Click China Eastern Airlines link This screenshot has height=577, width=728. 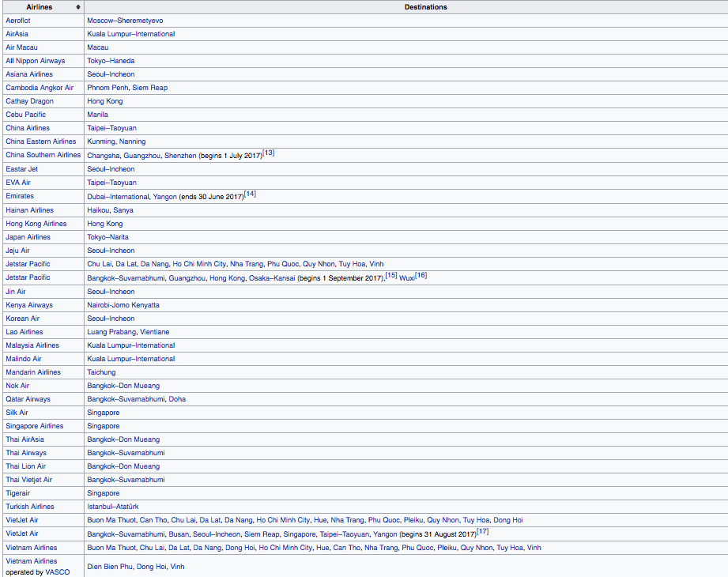tap(41, 141)
